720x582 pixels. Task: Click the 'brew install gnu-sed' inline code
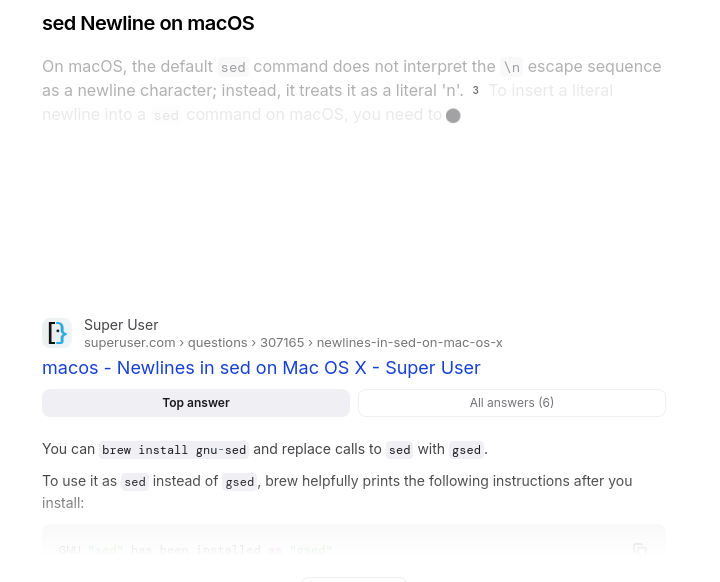[x=174, y=450]
